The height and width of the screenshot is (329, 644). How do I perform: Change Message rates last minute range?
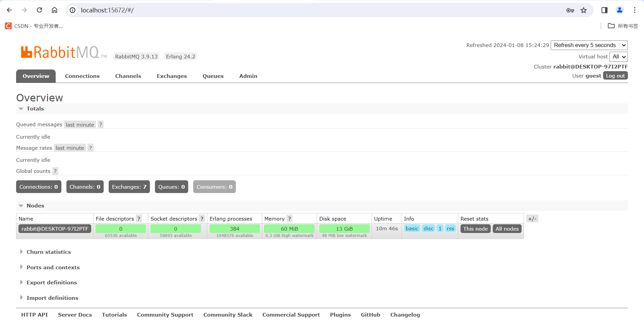coord(70,148)
